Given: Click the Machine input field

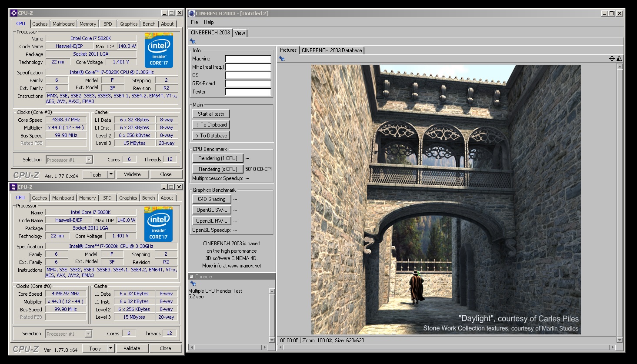Looking at the screenshot, I should [248, 59].
